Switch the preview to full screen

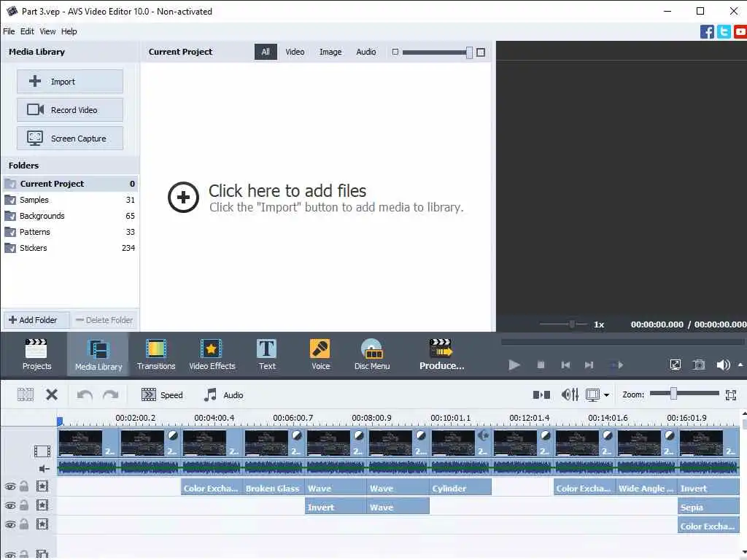point(675,365)
